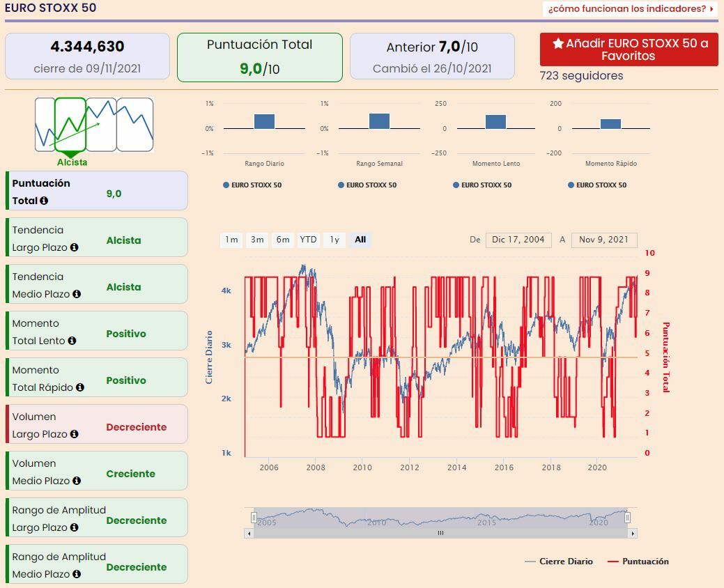Select the 3m range button
Viewport: 724px width, 588px height.
[257, 240]
